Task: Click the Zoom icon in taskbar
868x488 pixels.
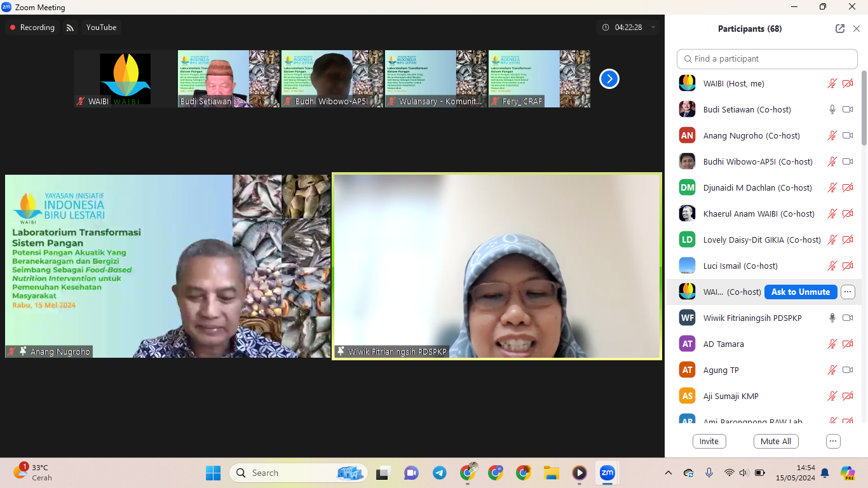Action: pyautogui.click(x=607, y=473)
